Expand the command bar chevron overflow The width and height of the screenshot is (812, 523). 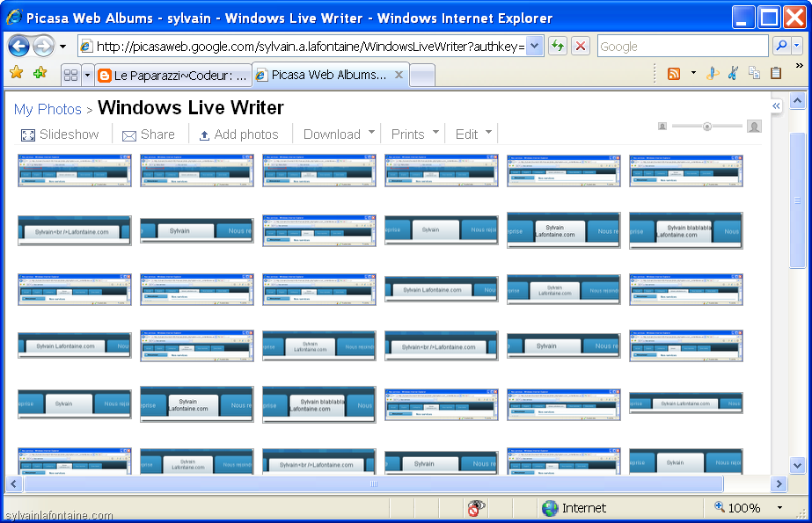pos(799,66)
